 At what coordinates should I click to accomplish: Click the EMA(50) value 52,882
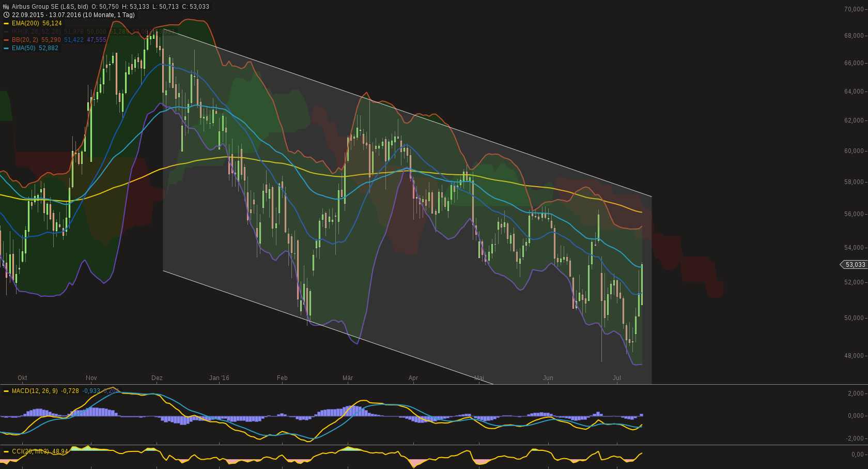click(48, 48)
